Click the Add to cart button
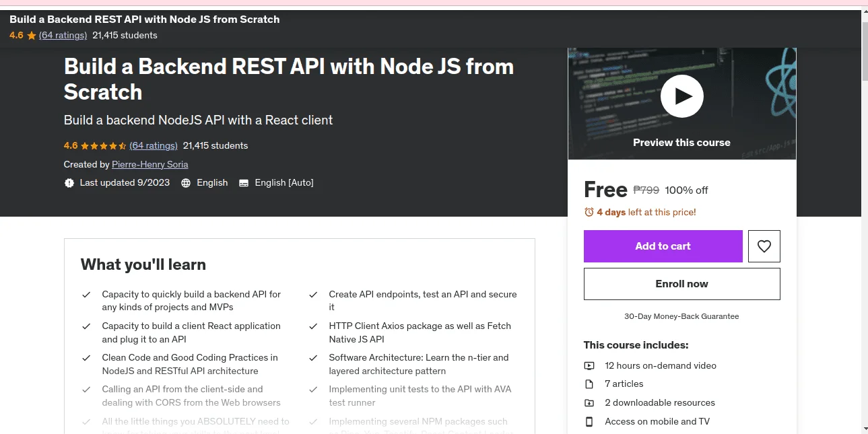This screenshot has width=868, height=434. [663, 246]
